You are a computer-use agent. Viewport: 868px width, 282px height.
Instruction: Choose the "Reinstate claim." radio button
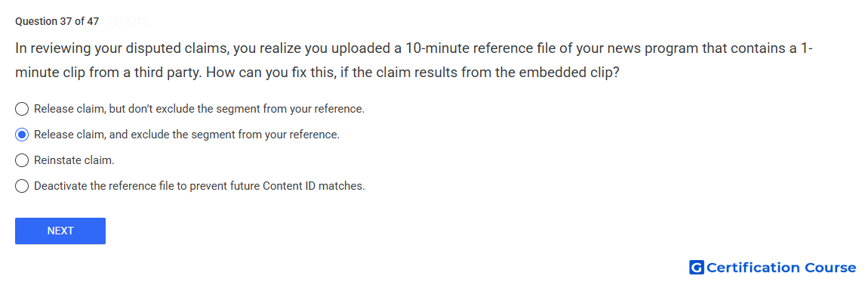(22, 160)
